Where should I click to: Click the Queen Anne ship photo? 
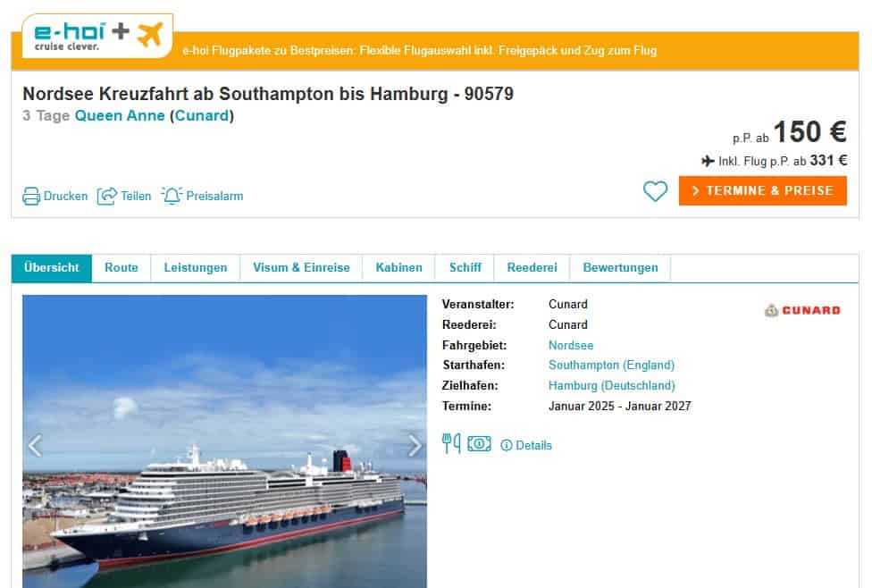pyautogui.click(x=224, y=441)
